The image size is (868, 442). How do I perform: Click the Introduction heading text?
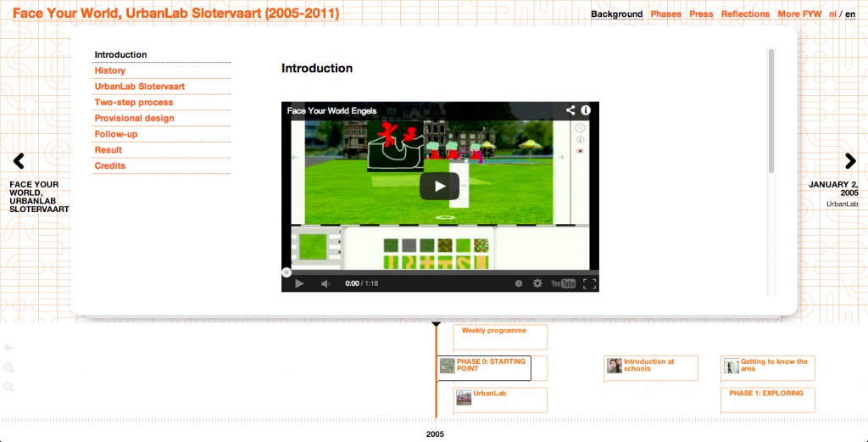point(317,68)
